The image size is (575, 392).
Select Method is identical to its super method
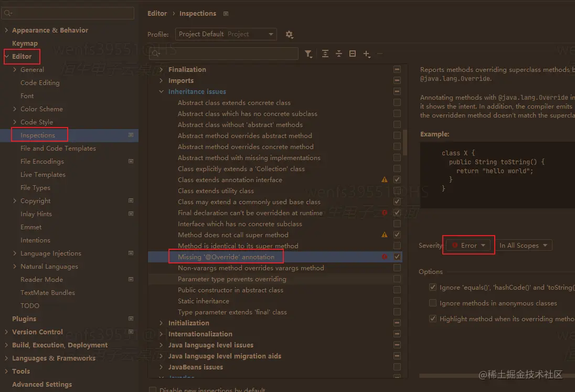coord(238,246)
